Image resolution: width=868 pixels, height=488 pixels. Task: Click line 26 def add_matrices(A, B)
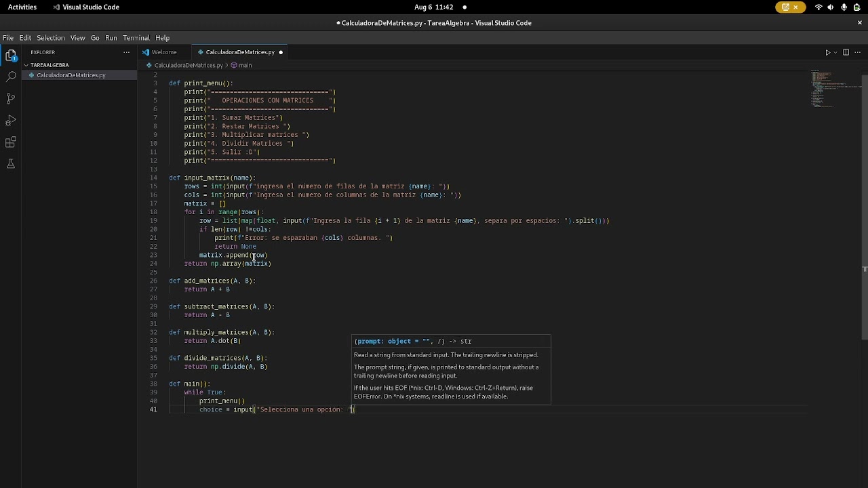click(212, 281)
